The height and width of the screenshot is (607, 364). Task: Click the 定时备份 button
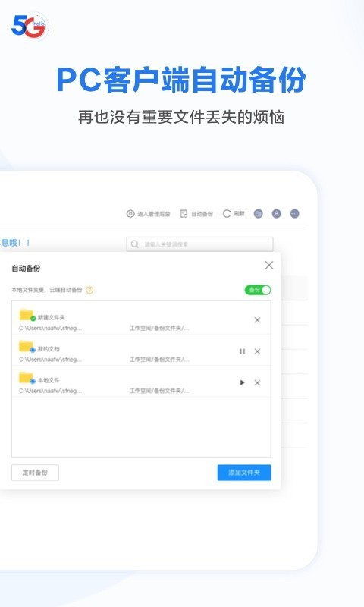[x=35, y=473]
